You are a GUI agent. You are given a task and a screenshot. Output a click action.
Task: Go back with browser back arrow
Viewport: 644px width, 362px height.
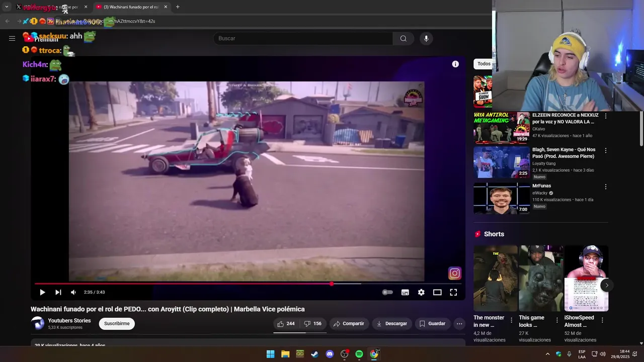pos(7,21)
